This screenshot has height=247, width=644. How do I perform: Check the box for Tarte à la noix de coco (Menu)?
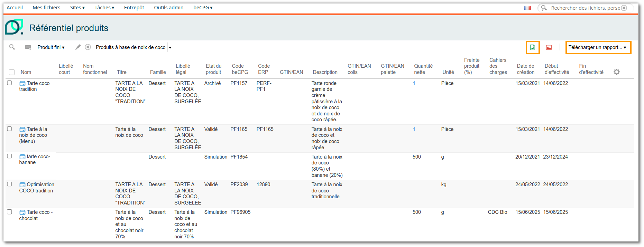pyautogui.click(x=9, y=129)
